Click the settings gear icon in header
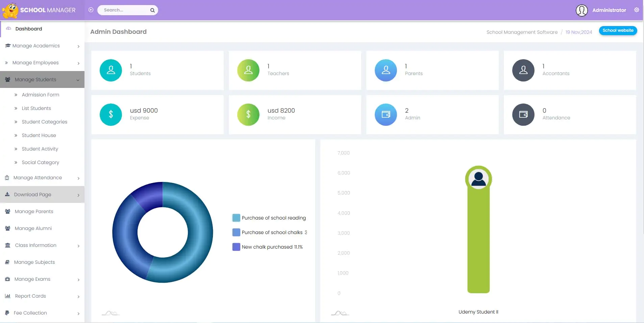The height and width of the screenshot is (323, 644). pos(636,10)
